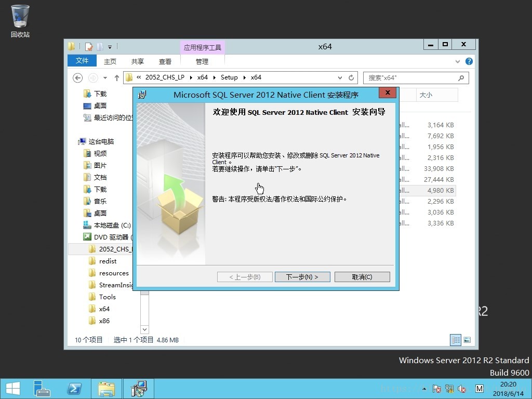The height and width of the screenshot is (399, 532).
Task: Expand the hidden breadcrumb path chevron
Action: point(138,77)
